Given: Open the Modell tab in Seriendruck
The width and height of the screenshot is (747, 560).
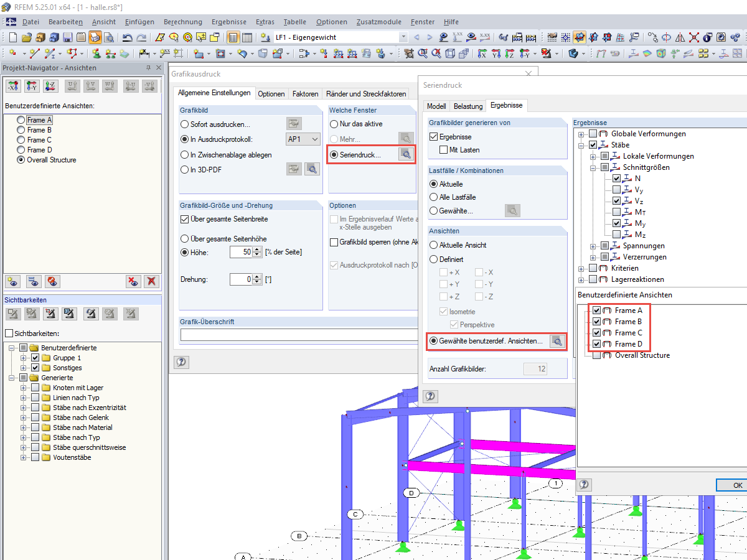Looking at the screenshot, I should click(436, 106).
